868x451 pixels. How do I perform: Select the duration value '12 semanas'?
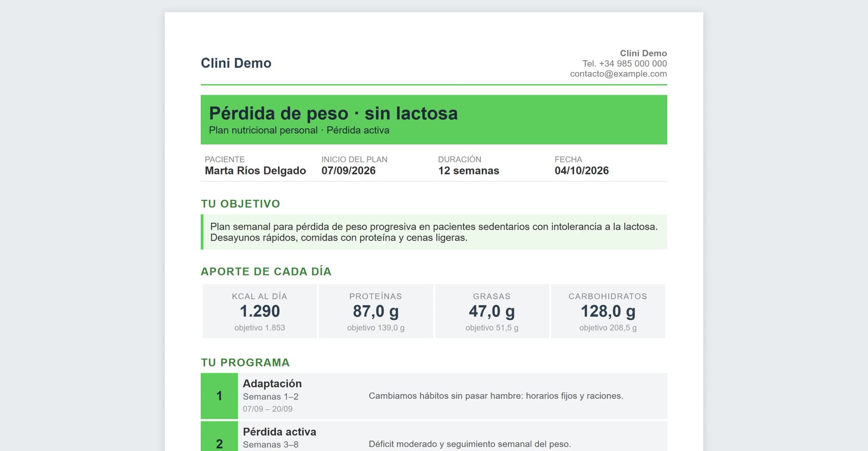point(469,171)
